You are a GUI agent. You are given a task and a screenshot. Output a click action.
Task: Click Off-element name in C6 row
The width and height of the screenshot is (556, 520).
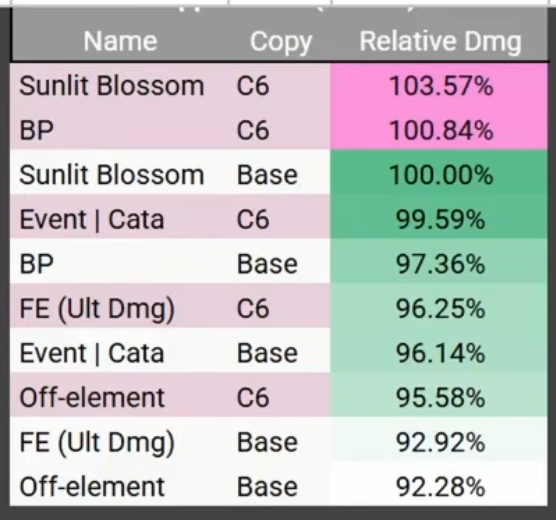pos(92,397)
